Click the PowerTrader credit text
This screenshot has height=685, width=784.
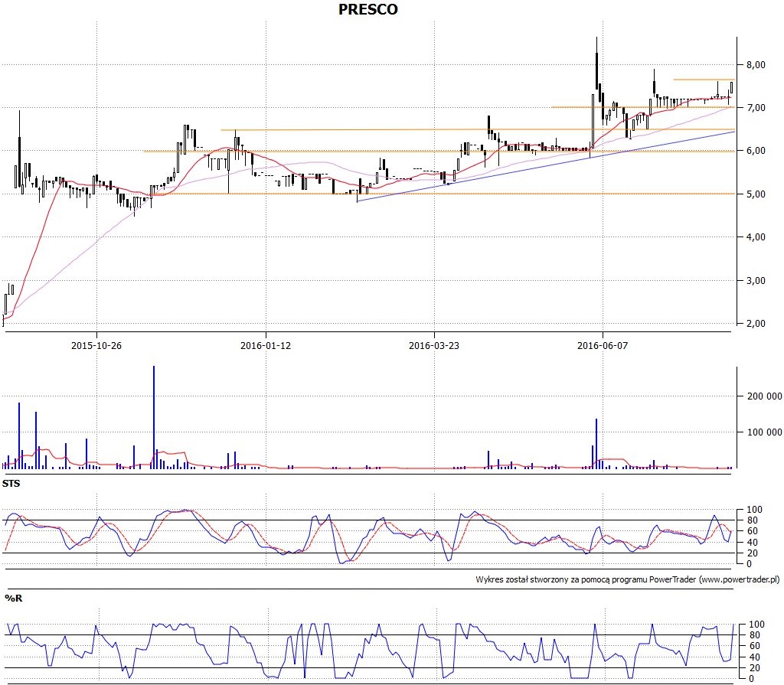point(628,579)
